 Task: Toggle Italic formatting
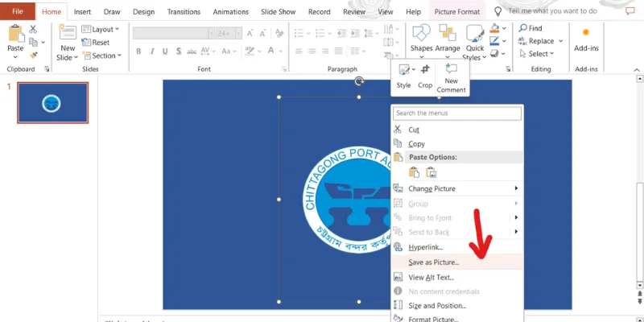(x=152, y=52)
